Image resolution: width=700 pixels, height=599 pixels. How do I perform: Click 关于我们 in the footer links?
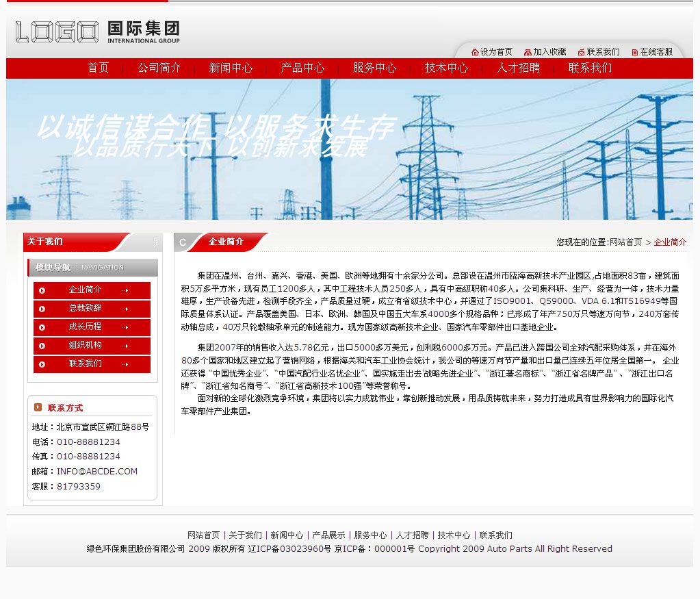point(245,535)
